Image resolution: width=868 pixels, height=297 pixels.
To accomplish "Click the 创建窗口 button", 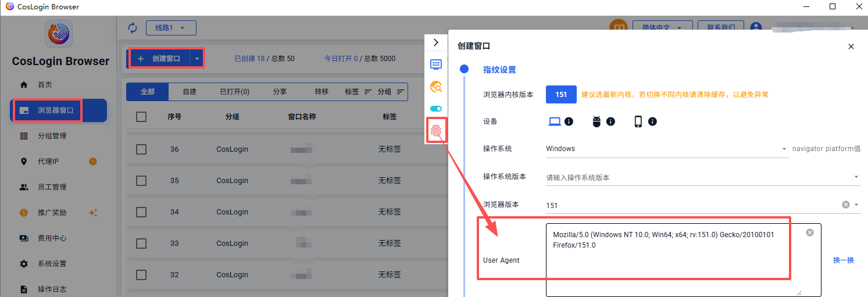I will coord(159,59).
